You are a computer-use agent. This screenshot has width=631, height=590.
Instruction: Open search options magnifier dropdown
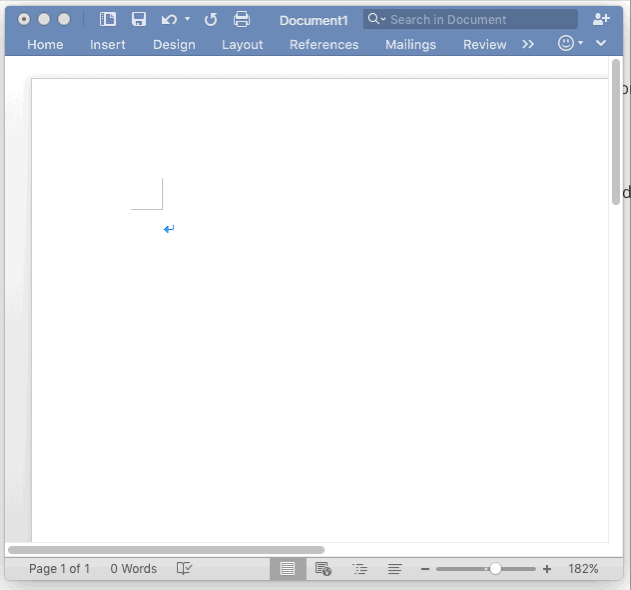pyautogui.click(x=377, y=19)
